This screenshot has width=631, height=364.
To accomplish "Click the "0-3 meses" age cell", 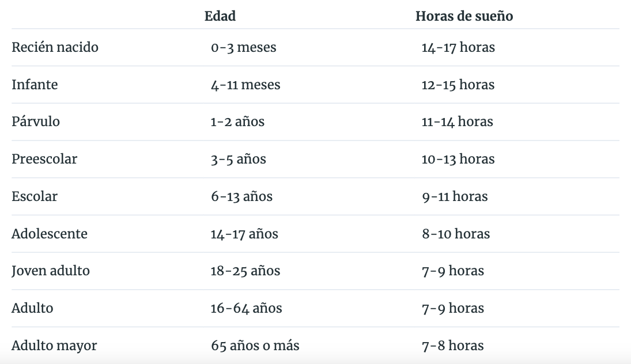I will pos(243,47).
